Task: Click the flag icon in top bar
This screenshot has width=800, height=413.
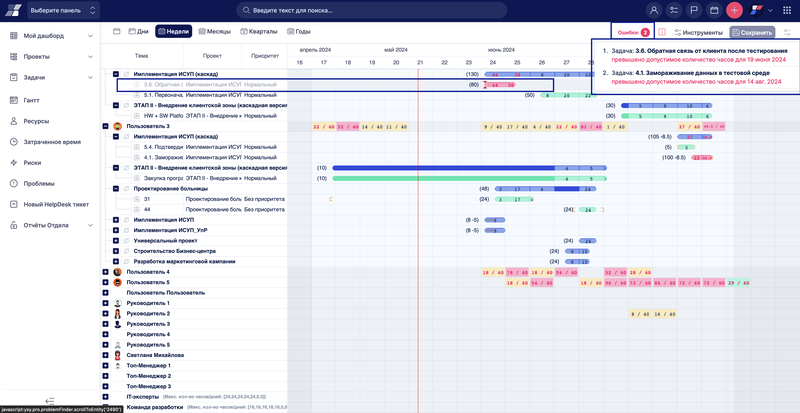Action: [x=694, y=10]
